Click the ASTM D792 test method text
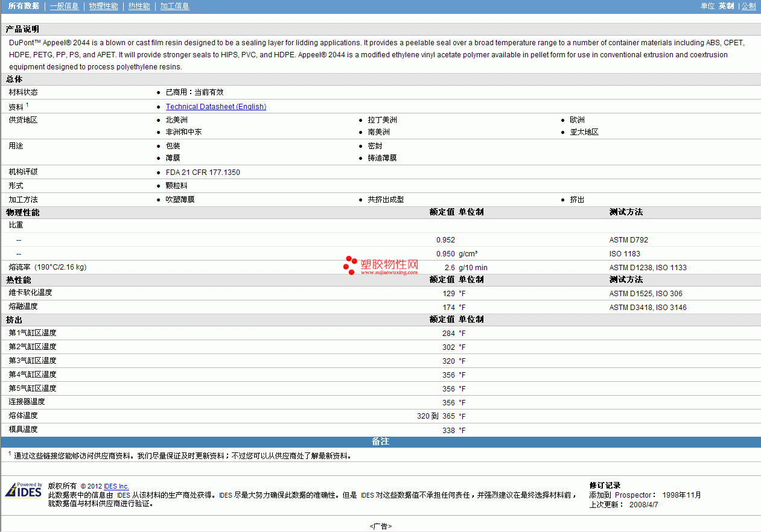Image resolution: width=761 pixels, height=532 pixels. (x=628, y=240)
